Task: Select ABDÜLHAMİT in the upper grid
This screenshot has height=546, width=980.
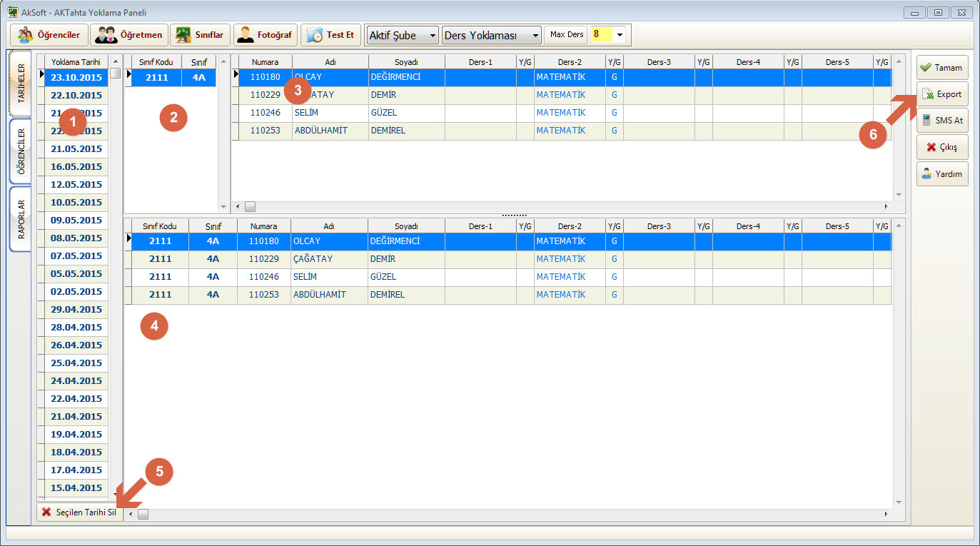Action: [330, 131]
